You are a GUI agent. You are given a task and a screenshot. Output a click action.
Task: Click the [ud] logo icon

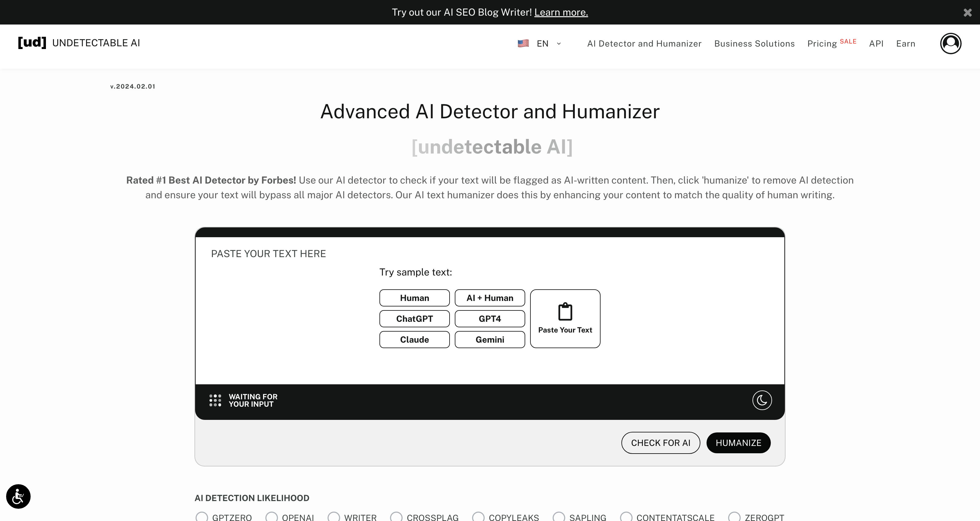pos(32,43)
